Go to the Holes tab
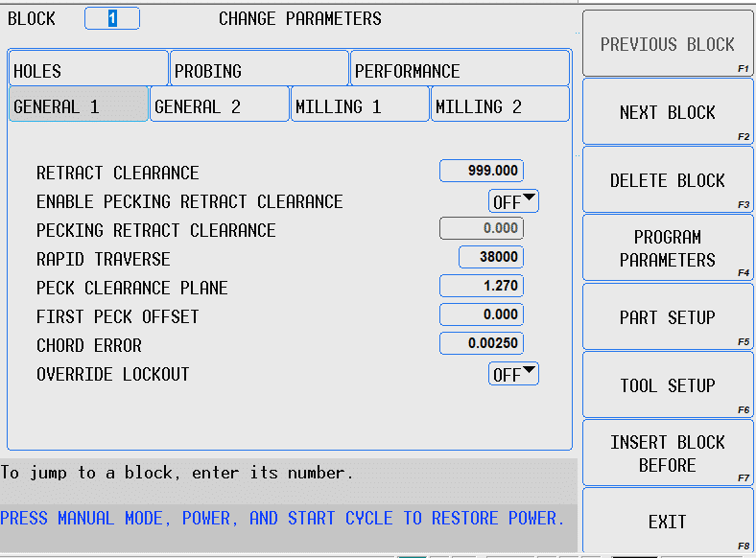This screenshot has width=756, height=558. click(88, 71)
